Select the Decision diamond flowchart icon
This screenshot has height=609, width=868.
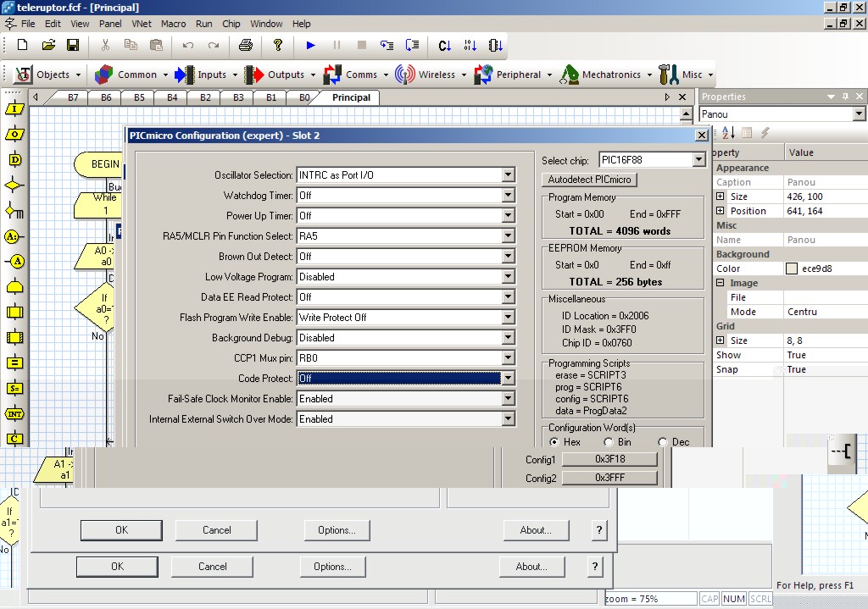pos(14,185)
